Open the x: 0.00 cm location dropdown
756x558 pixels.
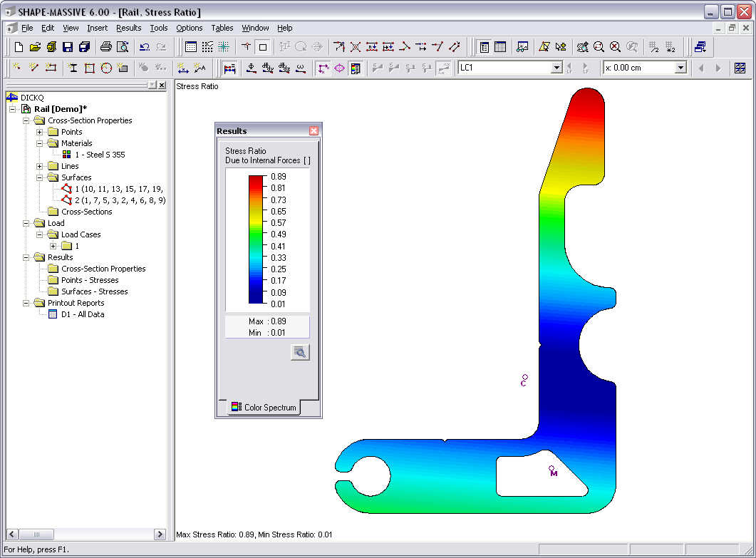680,68
